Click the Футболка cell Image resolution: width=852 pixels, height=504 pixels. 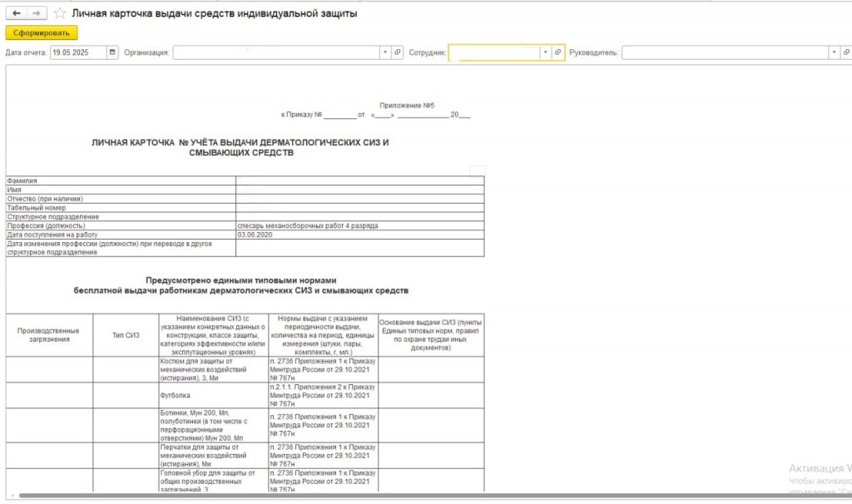point(214,395)
